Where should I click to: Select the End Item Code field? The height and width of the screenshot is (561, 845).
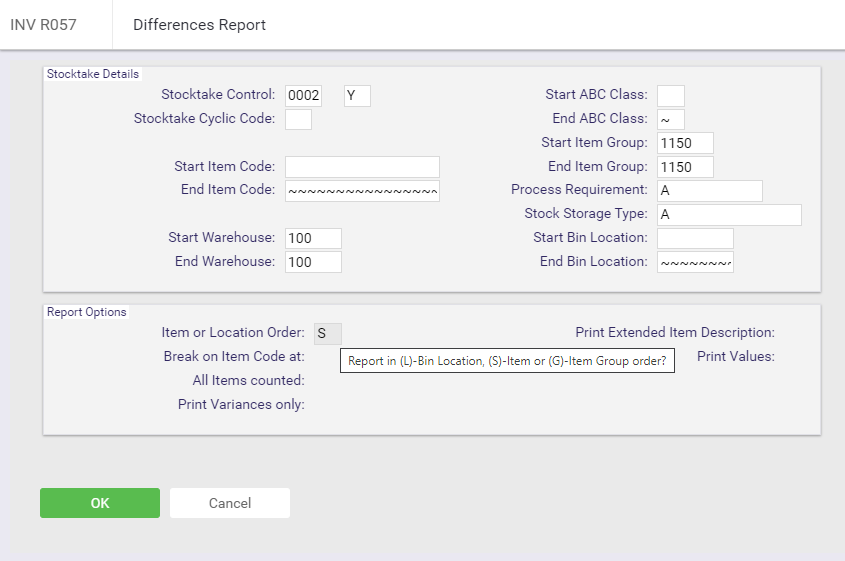pos(362,191)
